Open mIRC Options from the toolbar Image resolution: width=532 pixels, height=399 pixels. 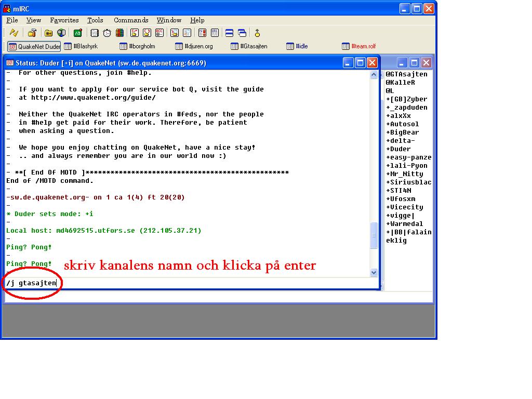tap(32, 33)
